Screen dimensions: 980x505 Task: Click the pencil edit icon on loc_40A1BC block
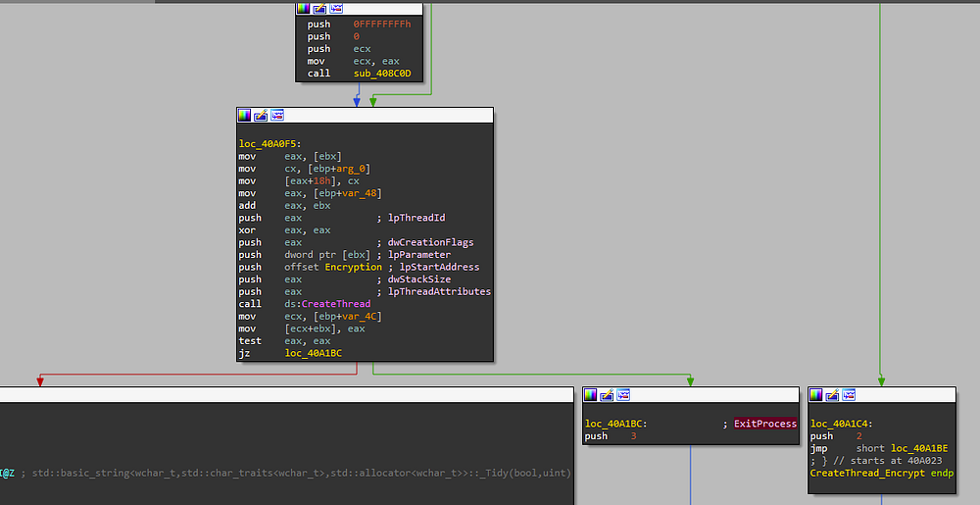pos(607,395)
